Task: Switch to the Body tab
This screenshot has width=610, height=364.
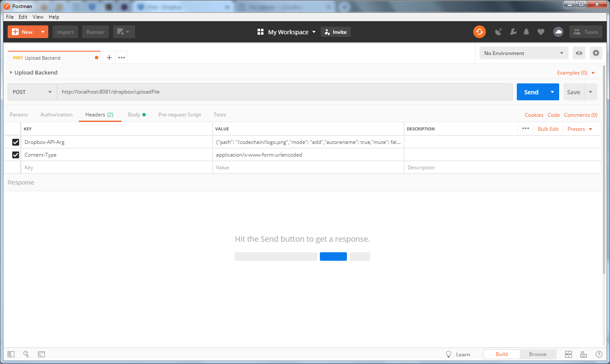Action: [x=136, y=115]
